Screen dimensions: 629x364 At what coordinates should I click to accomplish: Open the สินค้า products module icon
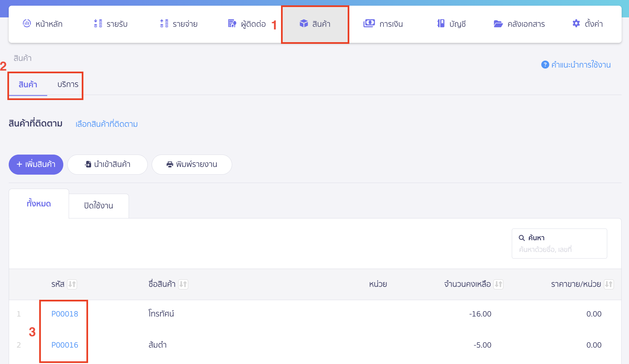click(304, 23)
